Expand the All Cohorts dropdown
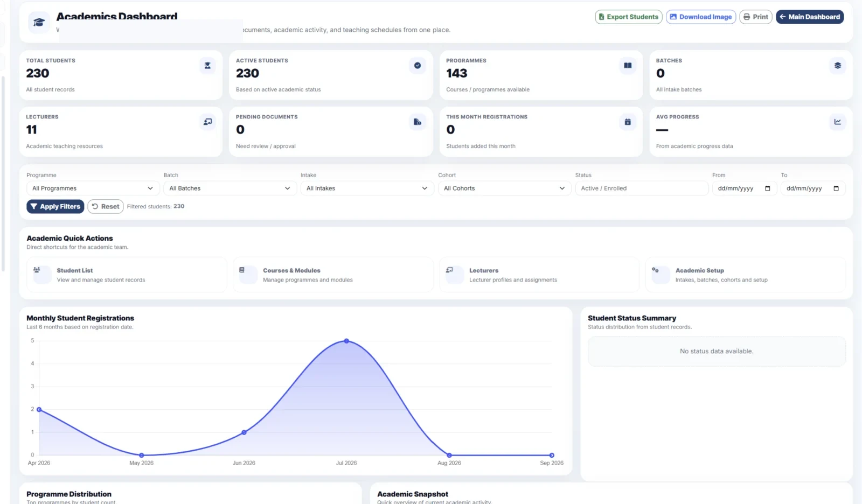Viewport: 862px width, 504px height. (504, 188)
